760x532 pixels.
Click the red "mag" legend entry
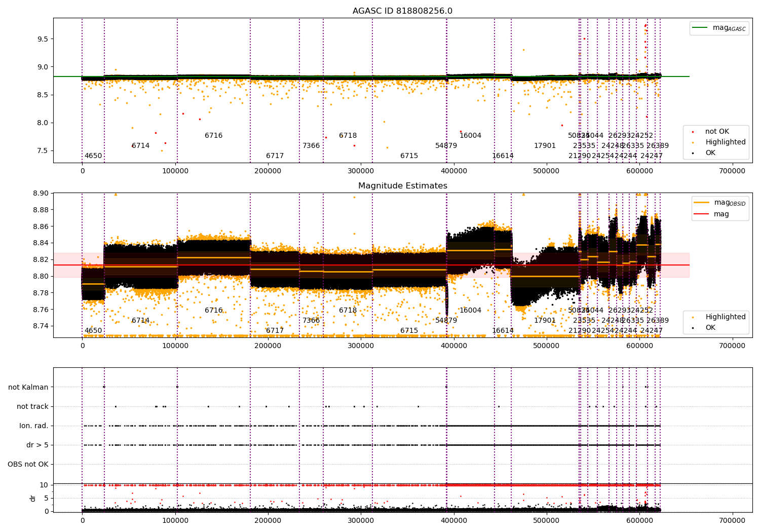click(711, 214)
